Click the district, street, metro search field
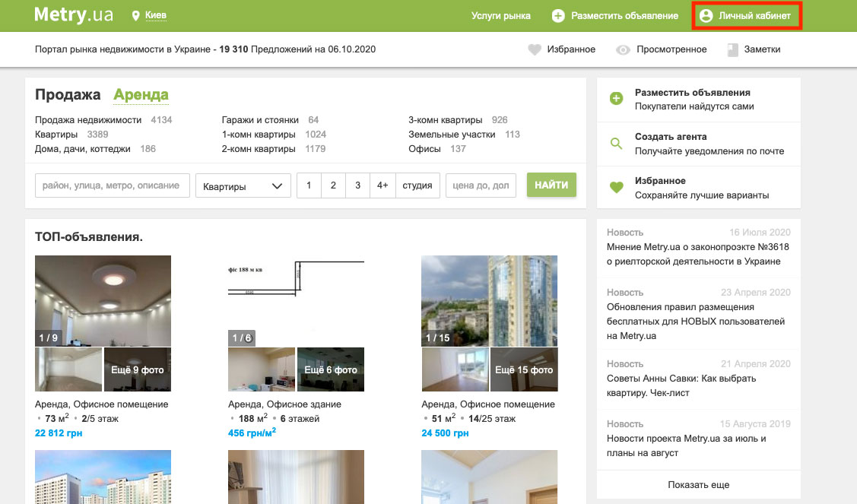The height and width of the screenshot is (504, 857). [x=112, y=185]
